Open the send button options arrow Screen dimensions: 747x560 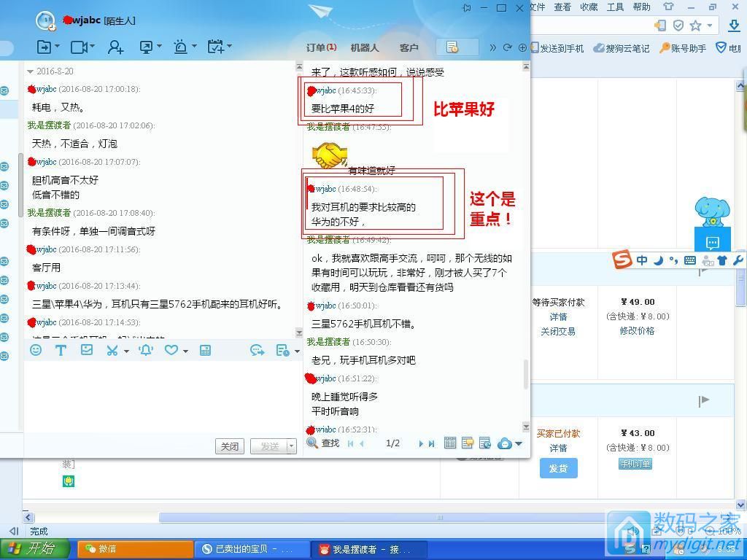(291, 446)
